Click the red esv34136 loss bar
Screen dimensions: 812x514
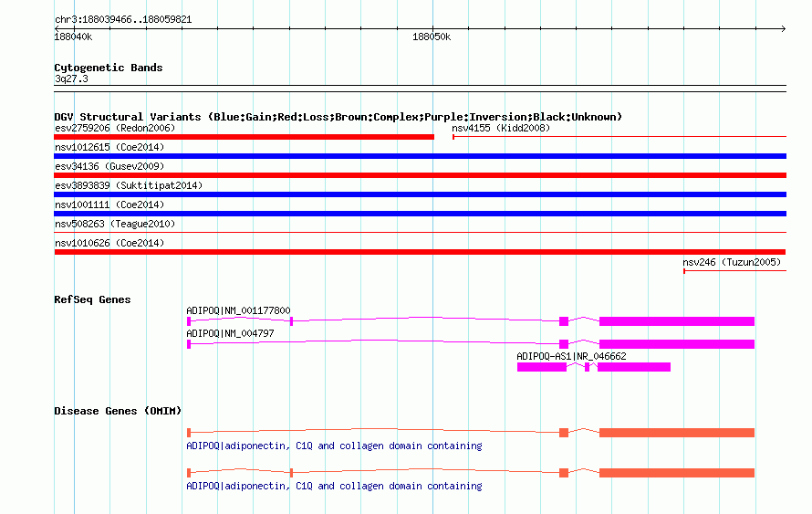pos(420,175)
